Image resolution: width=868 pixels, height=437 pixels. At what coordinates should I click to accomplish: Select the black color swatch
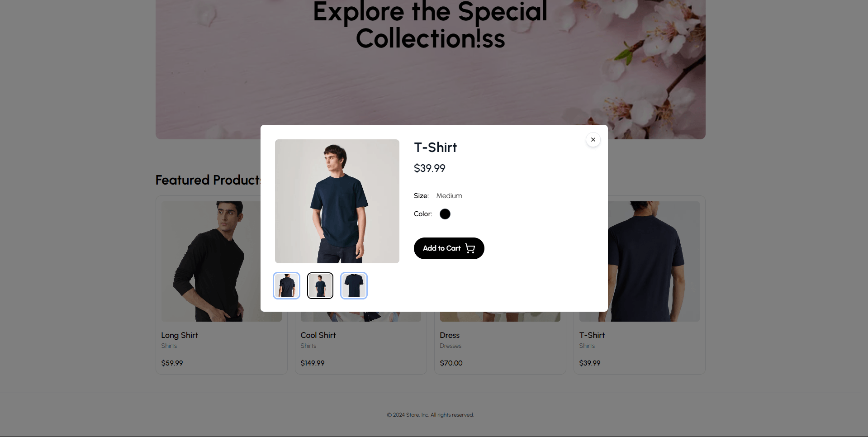(x=445, y=214)
